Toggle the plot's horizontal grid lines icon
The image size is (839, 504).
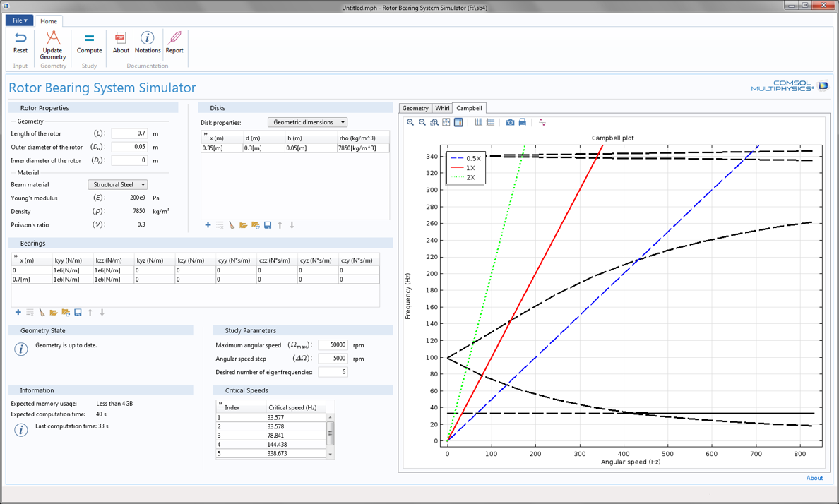coord(491,123)
